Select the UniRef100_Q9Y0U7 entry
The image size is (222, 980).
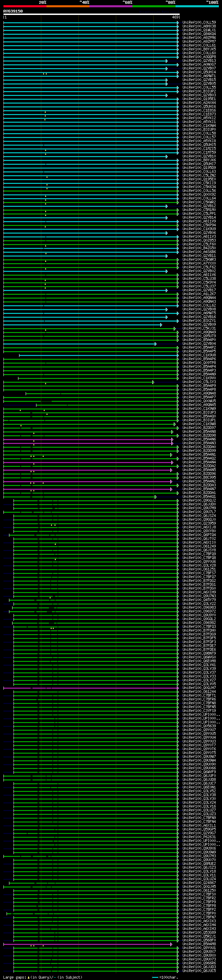[199, 730]
